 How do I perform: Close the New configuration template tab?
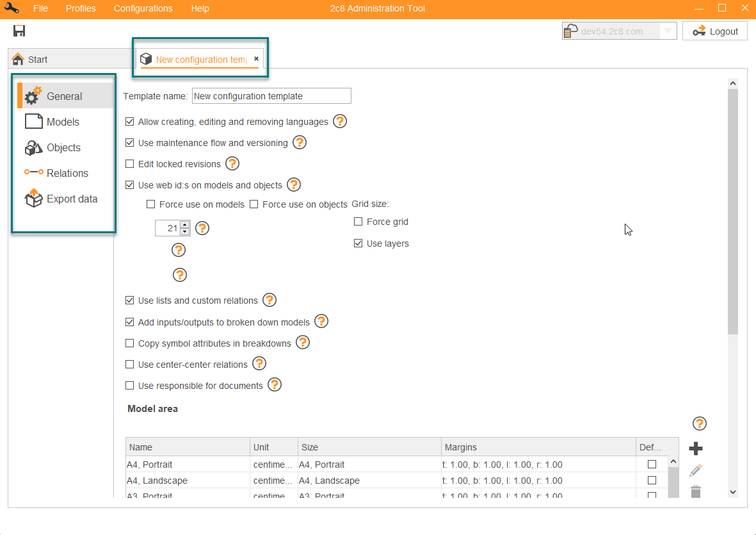point(257,58)
